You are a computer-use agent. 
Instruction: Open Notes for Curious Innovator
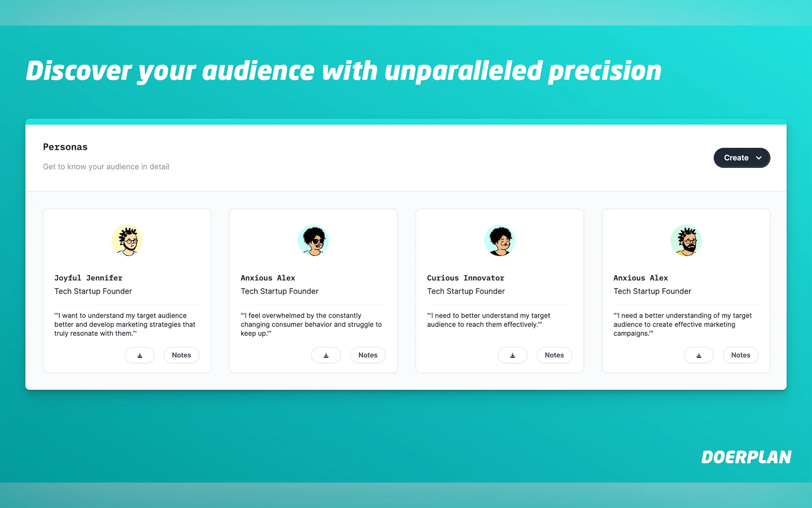pos(554,355)
